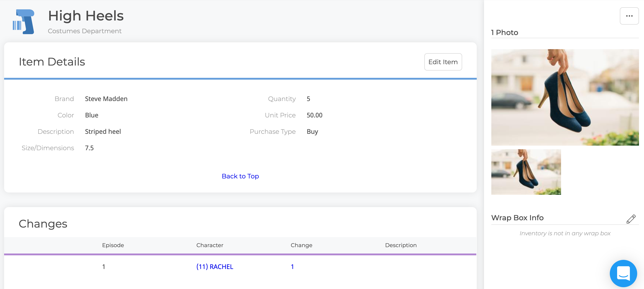This screenshot has height=289, width=644.
Task: Click the Size/Dimensions field label
Action: click(48, 148)
